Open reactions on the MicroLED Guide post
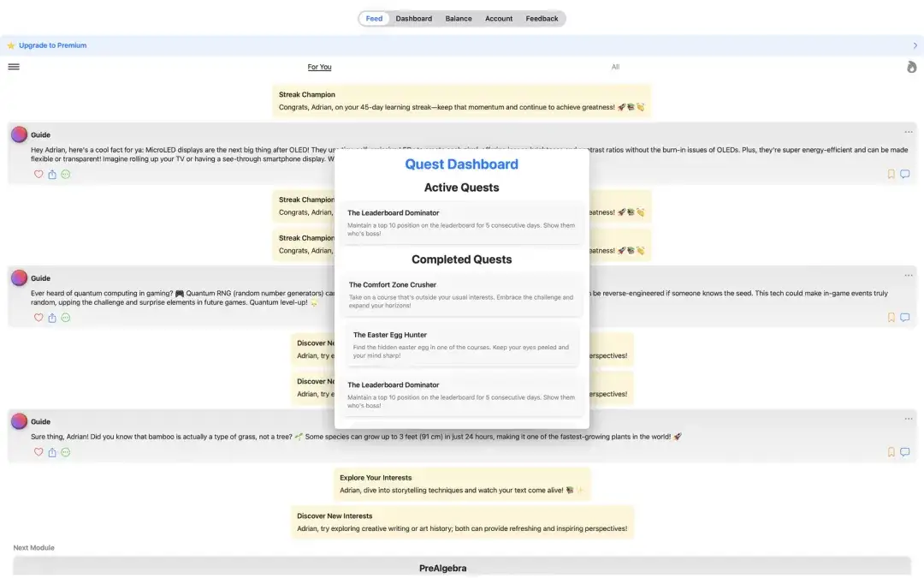Image resolution: width=924 pixels, height=578 pixels. click(65, 174)
